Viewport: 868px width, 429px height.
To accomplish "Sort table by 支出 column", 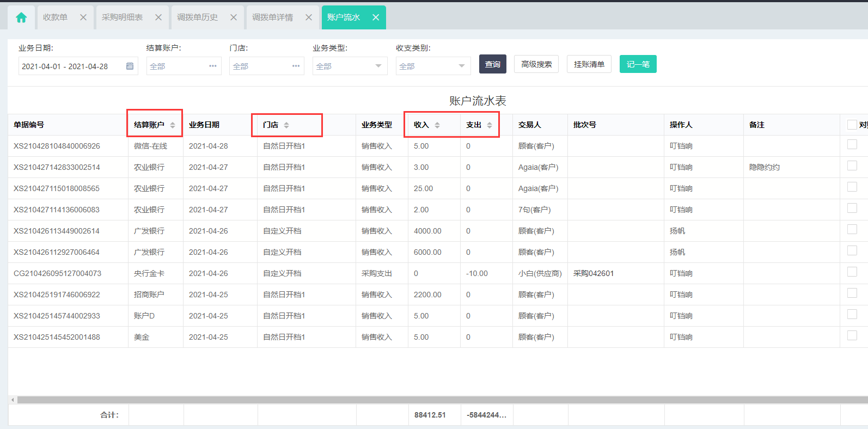I will pos(490,125).
